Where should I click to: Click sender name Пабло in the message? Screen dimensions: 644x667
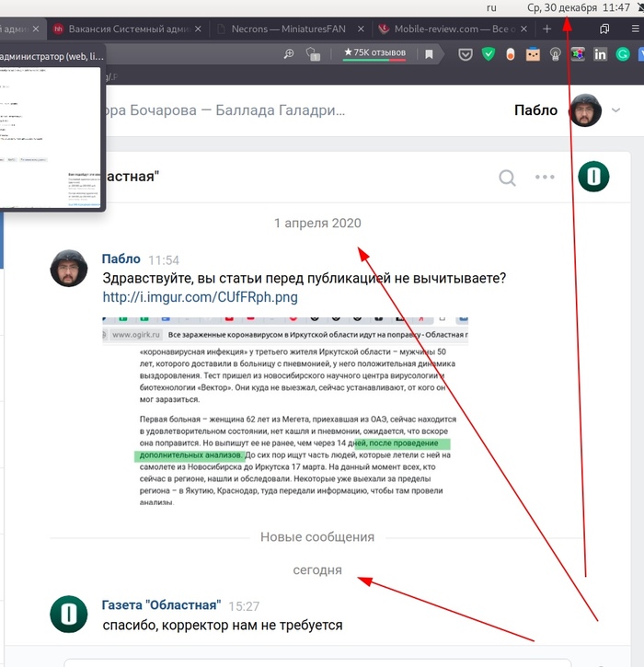coord(121,259)
